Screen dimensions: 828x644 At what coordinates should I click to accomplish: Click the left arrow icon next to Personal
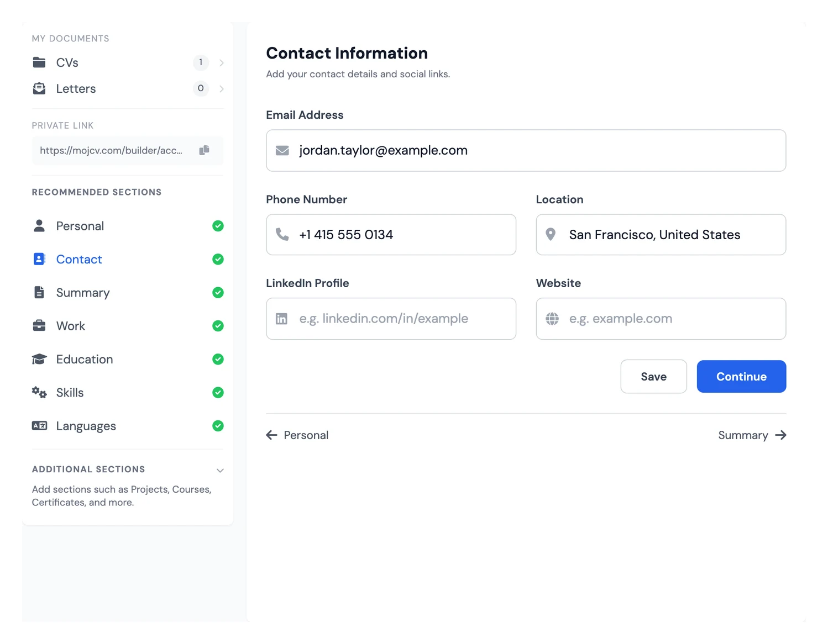click(272, 435)
